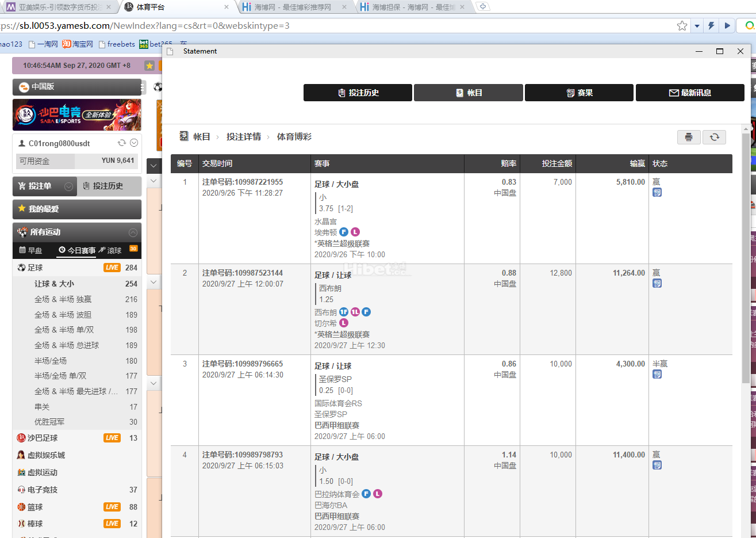This screenshot has height=538, width=756.
Task: Refresh the statement with the reload icon
Action: click(x=714, y=137)
